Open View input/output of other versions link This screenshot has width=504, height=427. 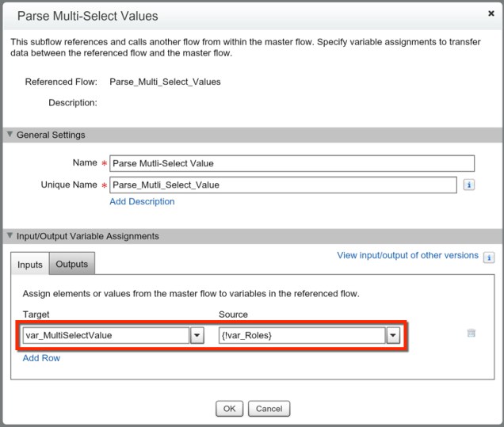point(407,255)
